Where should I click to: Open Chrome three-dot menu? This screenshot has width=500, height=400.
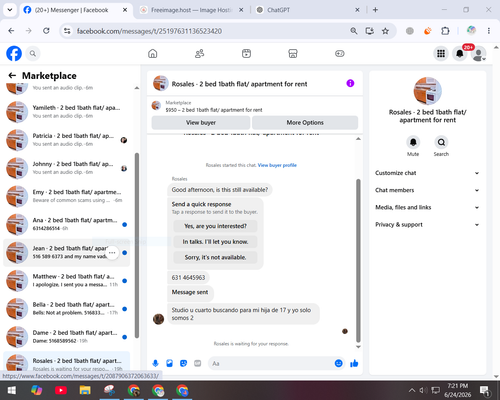489,31
